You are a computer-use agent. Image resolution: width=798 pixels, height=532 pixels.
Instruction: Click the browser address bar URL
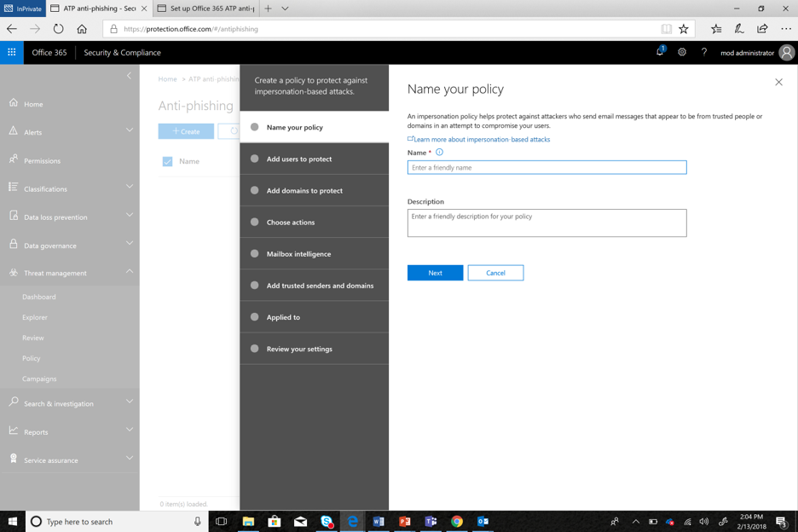[191, 29]
